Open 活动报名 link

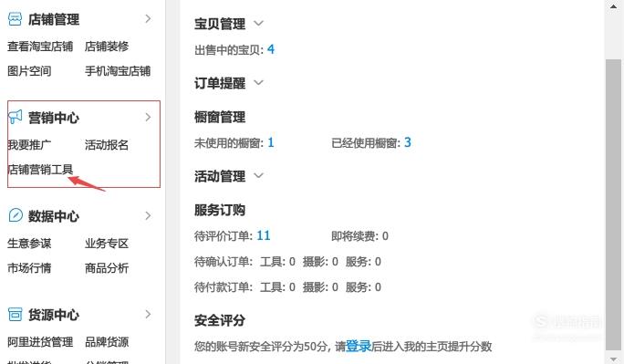coord(107,145)
